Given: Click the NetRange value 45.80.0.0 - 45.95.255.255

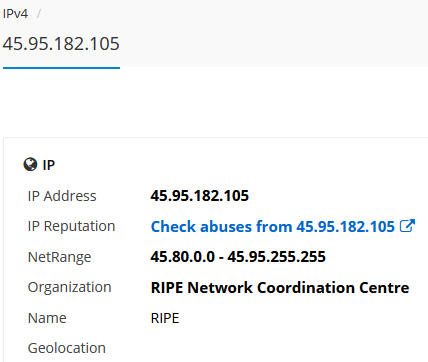Looking at the screenshot, I should point(238,257).
